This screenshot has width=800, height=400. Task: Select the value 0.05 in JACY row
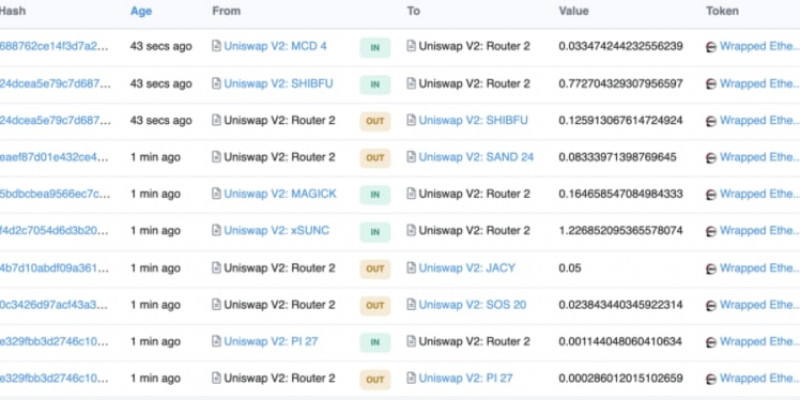(570, 268)
